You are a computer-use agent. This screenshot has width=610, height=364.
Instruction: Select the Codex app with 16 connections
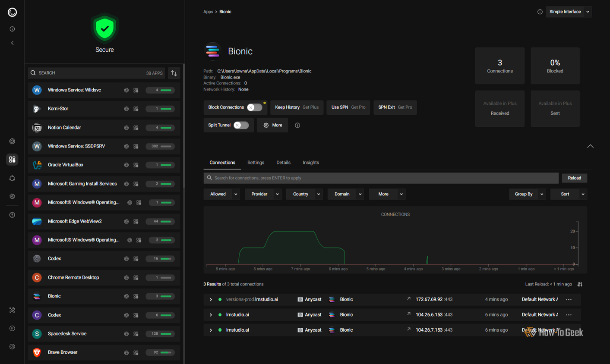[104, 259]
